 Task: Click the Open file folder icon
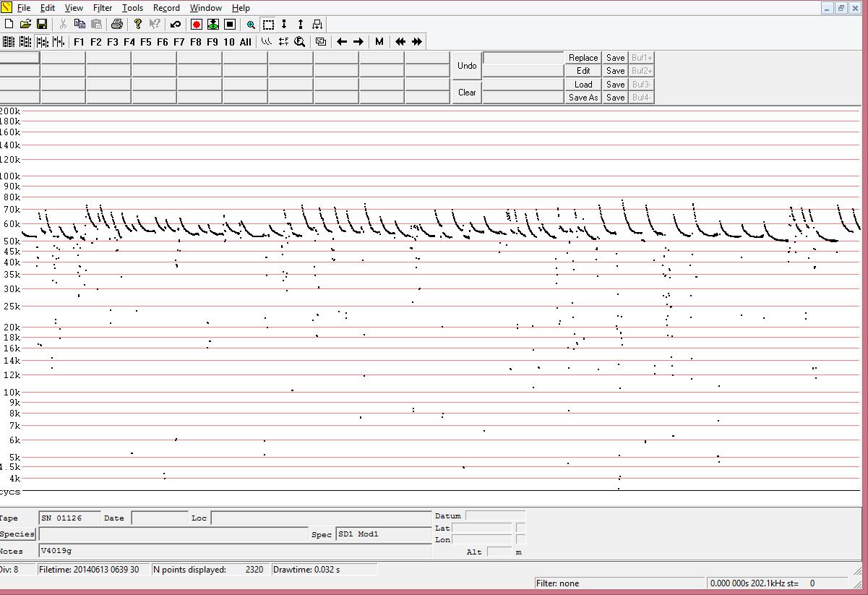tap(25, 24)
